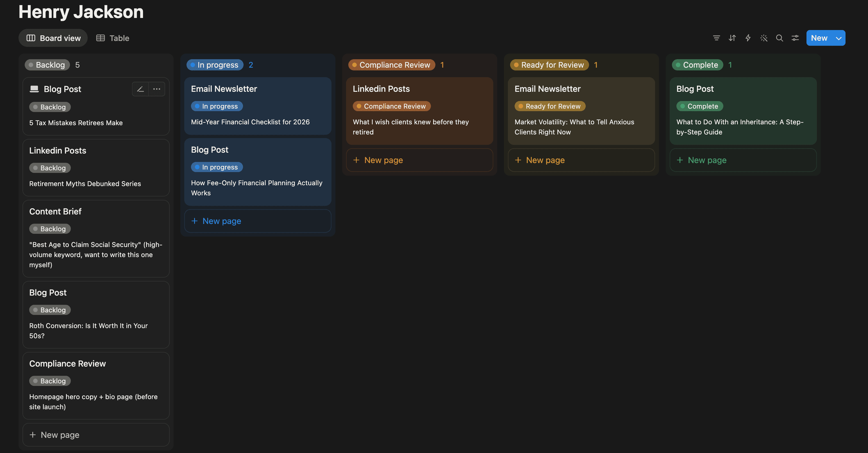The width and height of the screenshot is (868, 453).
Task: Add New page in Compliance Review column
Action: pyautogui.click(x=419, y=160)
